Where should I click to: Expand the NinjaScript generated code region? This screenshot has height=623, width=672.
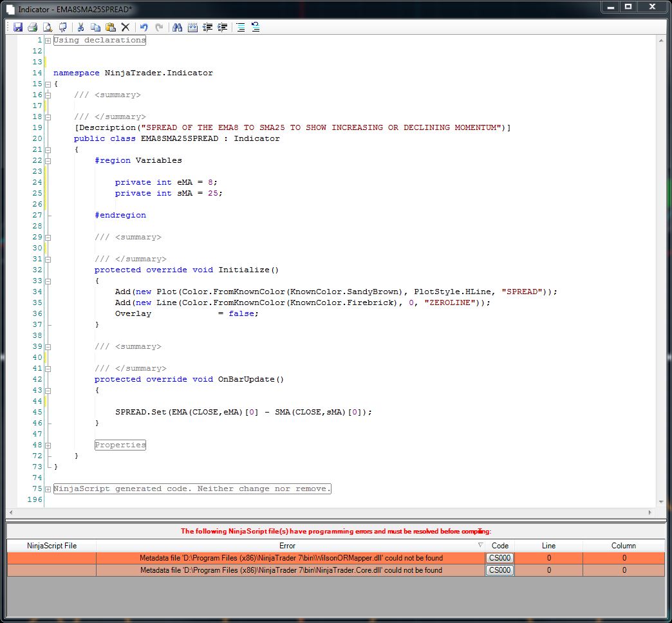coord(48,489)
